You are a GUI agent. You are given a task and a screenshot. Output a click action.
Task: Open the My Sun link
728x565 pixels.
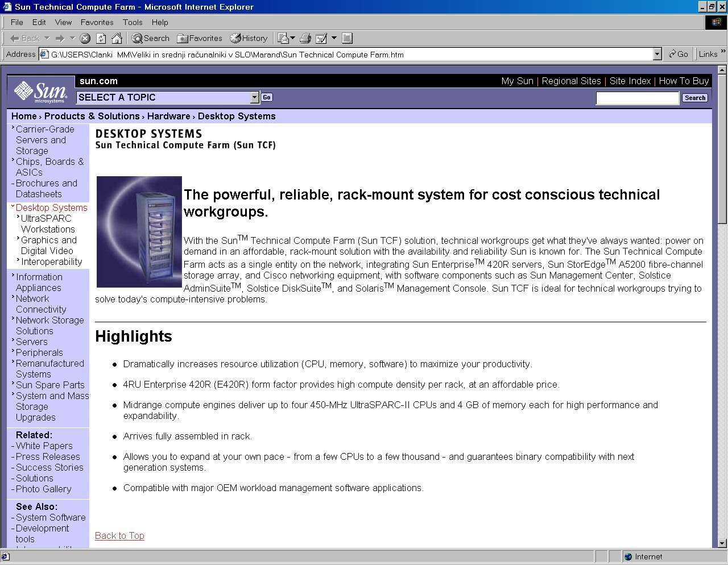coord(517,81)
